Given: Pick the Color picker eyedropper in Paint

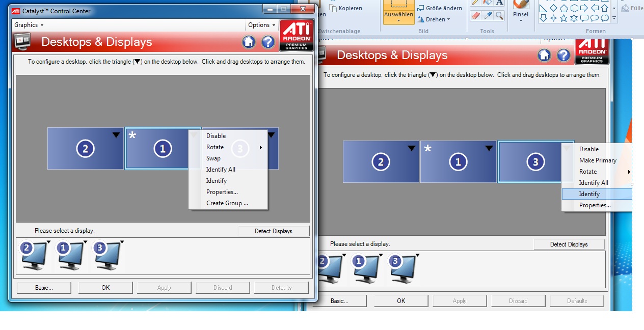Looking at the screenshot, I should 488,16.
